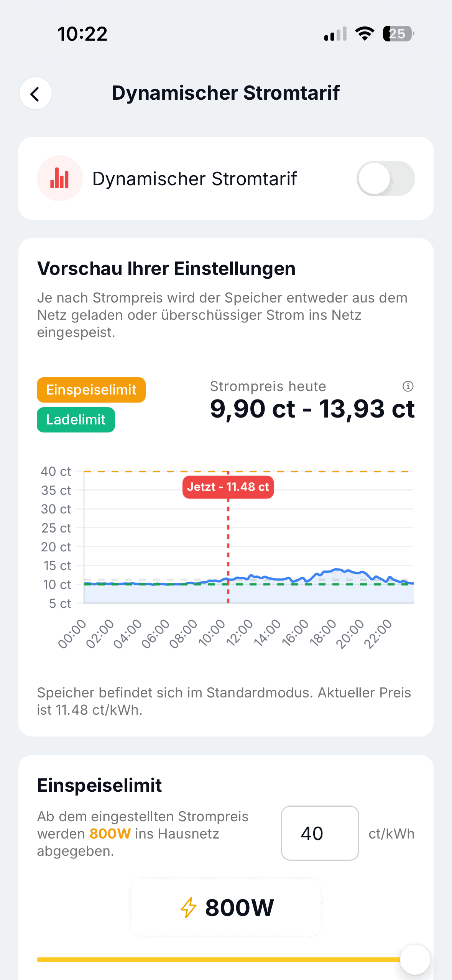The width and height of the screenshot is (452, 980).
Task: Tap the yellow power slider handle
Action: click(415, 959)
